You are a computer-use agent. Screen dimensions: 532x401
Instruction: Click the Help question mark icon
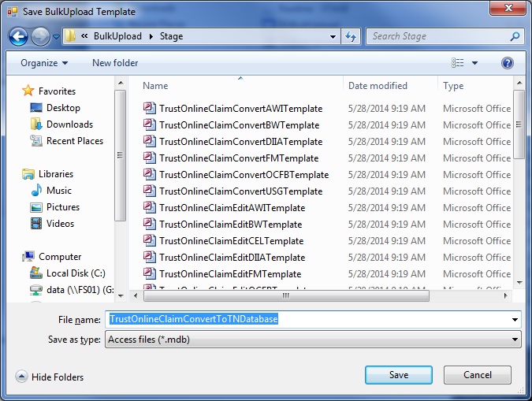(x=508, y=63)
